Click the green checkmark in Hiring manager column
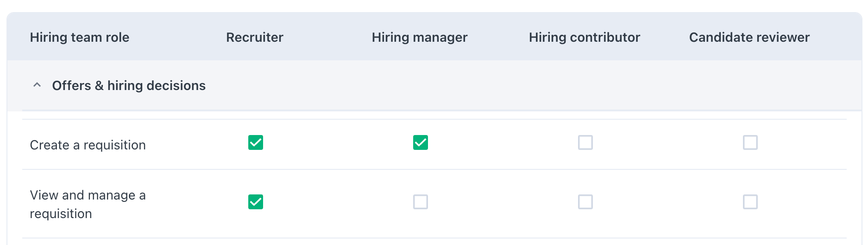This screenshot has width=868, height=245. click(x=421, y=142)
